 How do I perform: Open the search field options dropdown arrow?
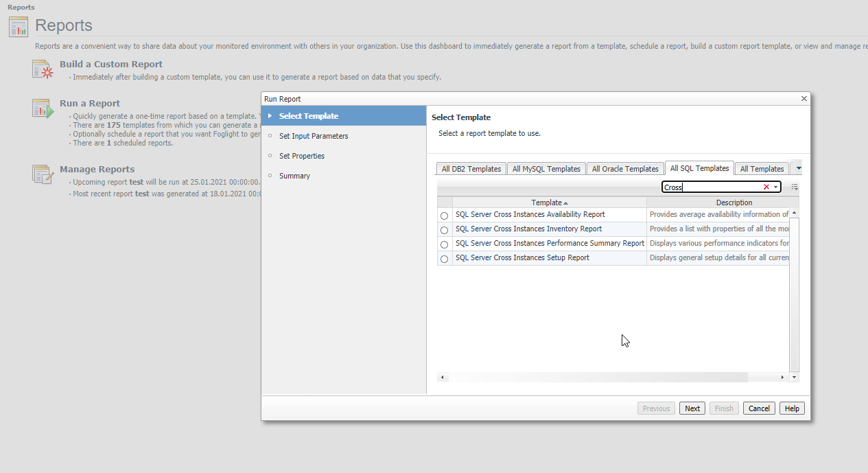pos(776,187)
